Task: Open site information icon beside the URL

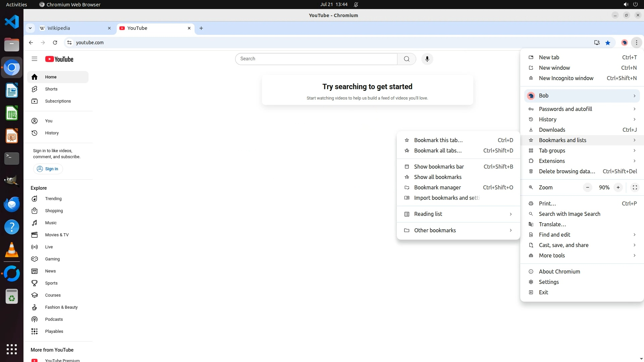Action: 69,43
